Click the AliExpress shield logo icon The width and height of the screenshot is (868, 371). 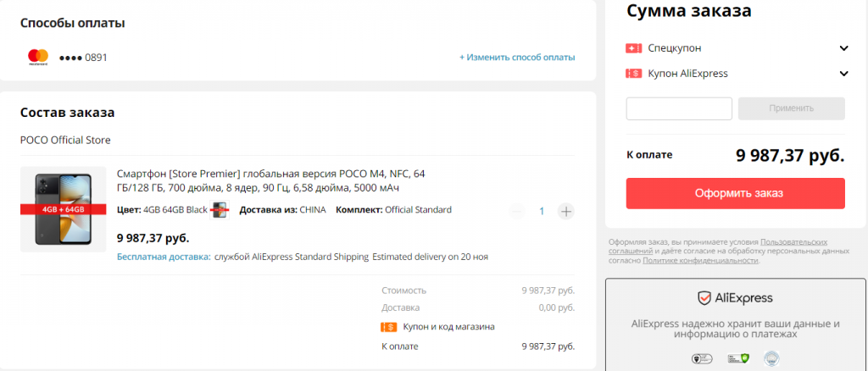point(704,298)
